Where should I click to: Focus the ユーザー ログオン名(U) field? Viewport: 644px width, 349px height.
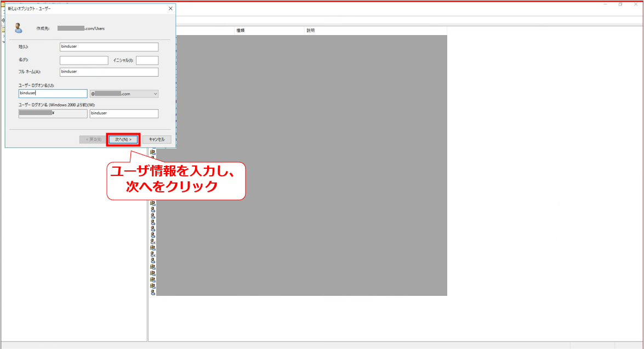(53, 94)
